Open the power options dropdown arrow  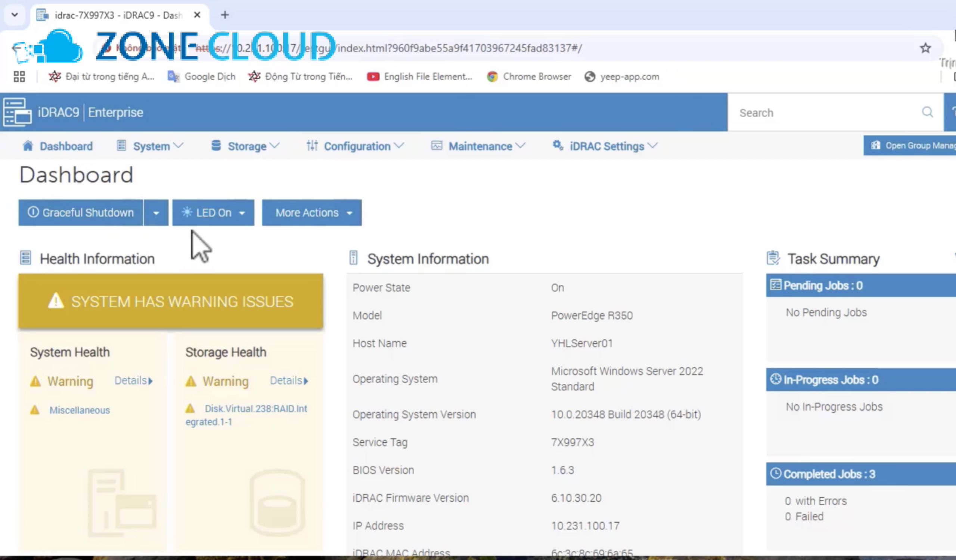(156, 213)
